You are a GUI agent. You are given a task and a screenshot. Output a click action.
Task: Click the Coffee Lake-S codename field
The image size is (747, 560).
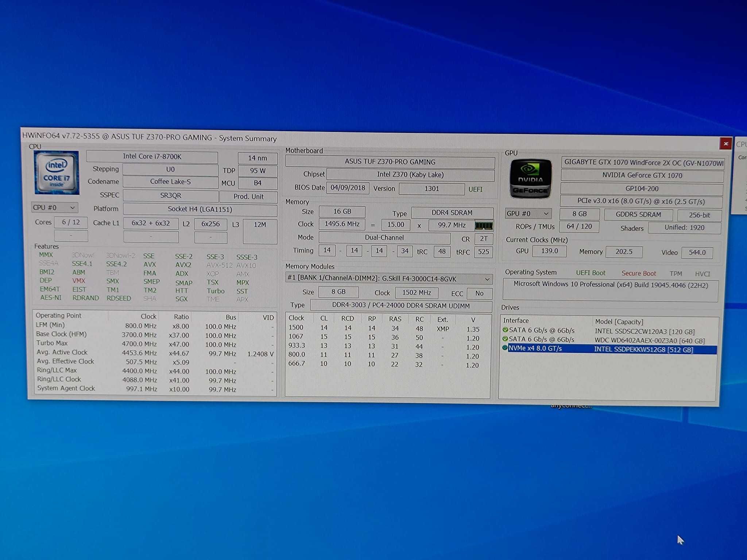(170, 182)
